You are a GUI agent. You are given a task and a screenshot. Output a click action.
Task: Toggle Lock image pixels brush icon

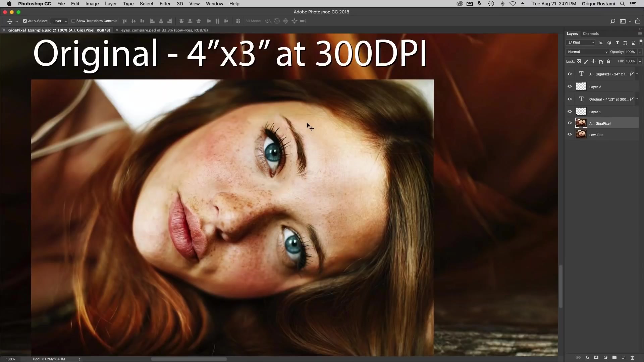(586, 61)
